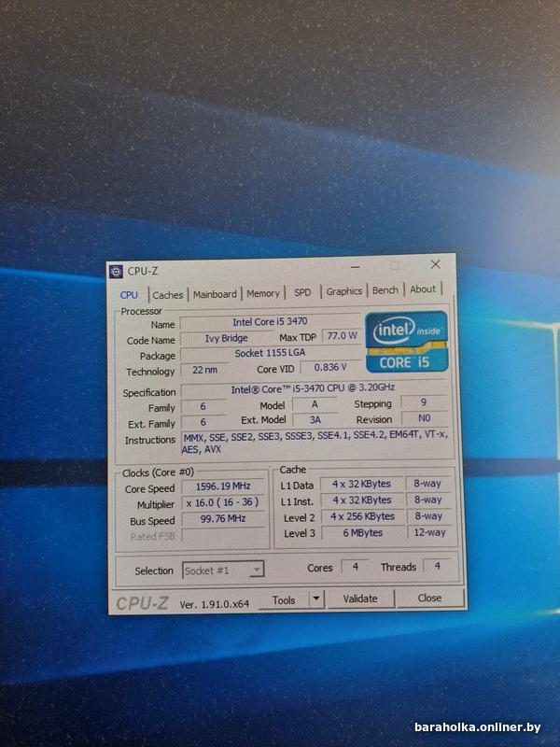Click the Multiplier value x 16.0 (16 - 36)

coord(223,502)
